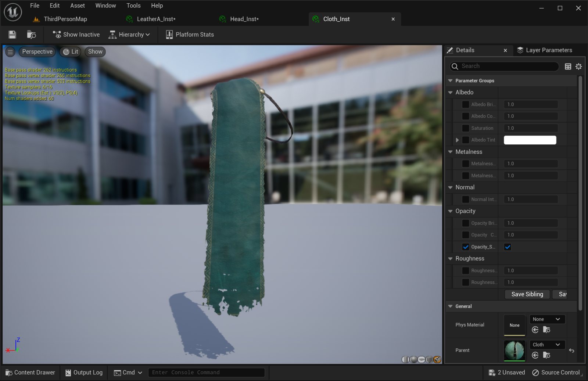Viewport: 588px width, 381px height.
Task: Use selected asset for Phys Material
Action: 535,330
